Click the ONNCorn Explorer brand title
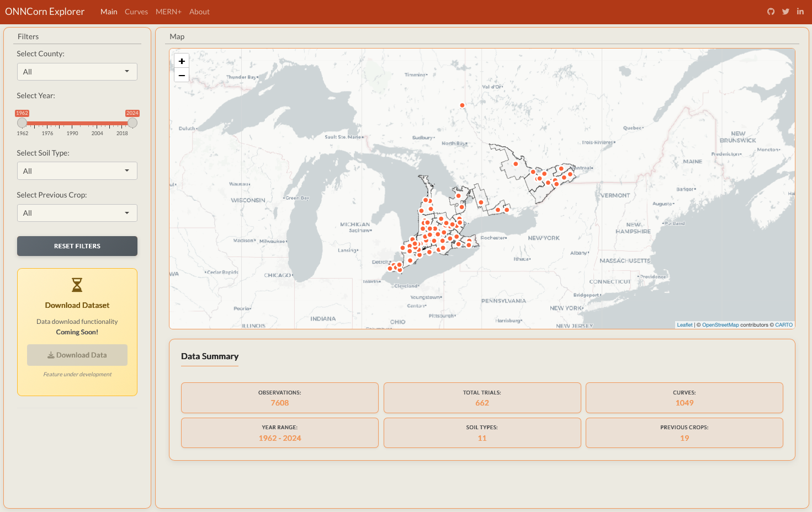Image resolution: width=812 pixels, height=512 pixels. click(x=45, y=12)
